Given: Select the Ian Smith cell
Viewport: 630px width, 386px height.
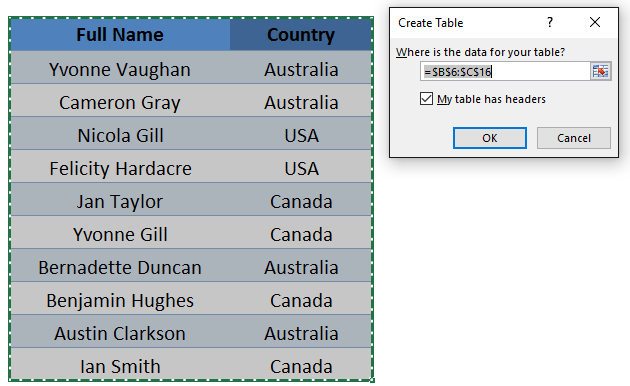Looking at the screenshot, I should 120,364.
